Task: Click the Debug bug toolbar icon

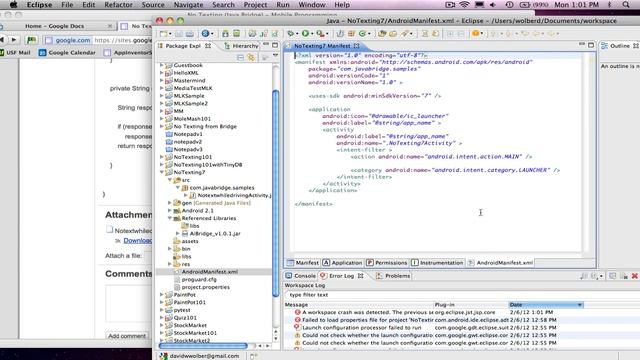Action: 291,34
